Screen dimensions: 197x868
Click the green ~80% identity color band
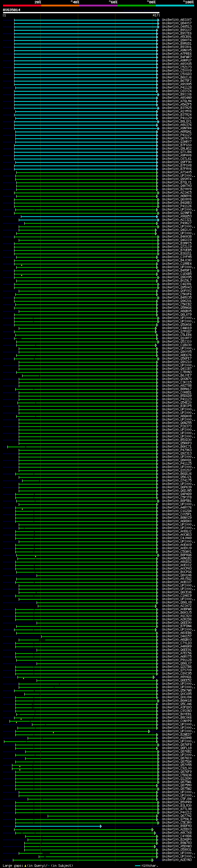137,6
